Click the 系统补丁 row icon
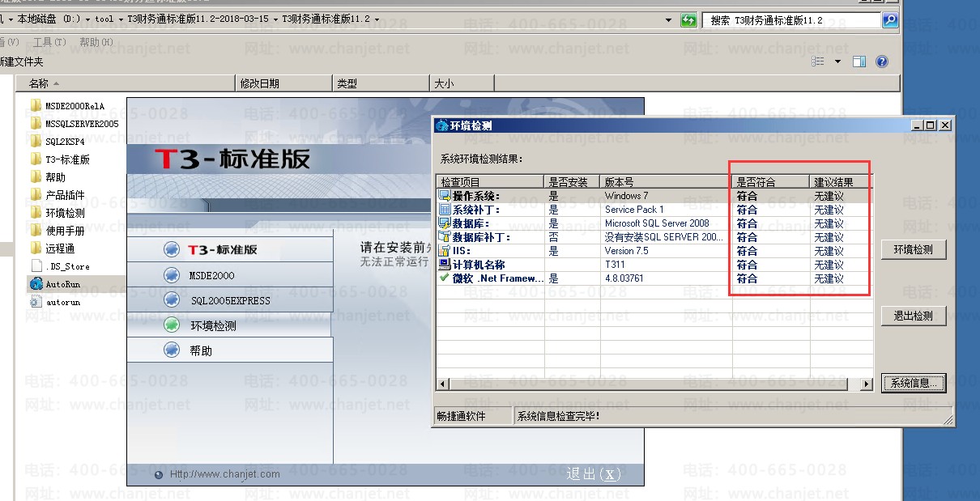The image size is (980, 501). click(x=444, y=210)
